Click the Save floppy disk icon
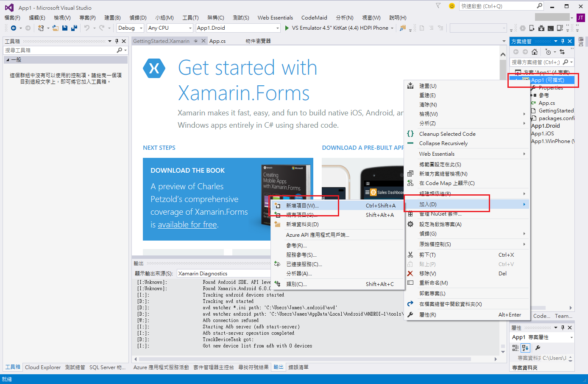The height and width of the screenshot is (384, 588). click(65, 28)
